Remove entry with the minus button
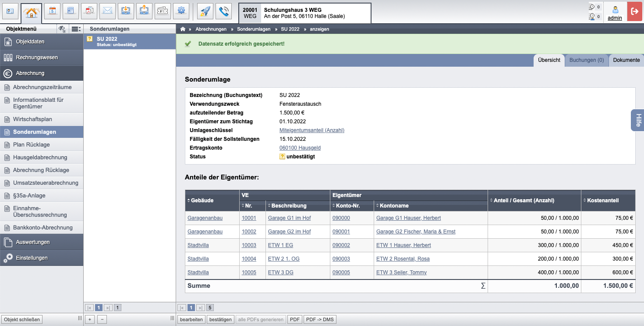Screen dimensions: 644x326 click(102, 319)
